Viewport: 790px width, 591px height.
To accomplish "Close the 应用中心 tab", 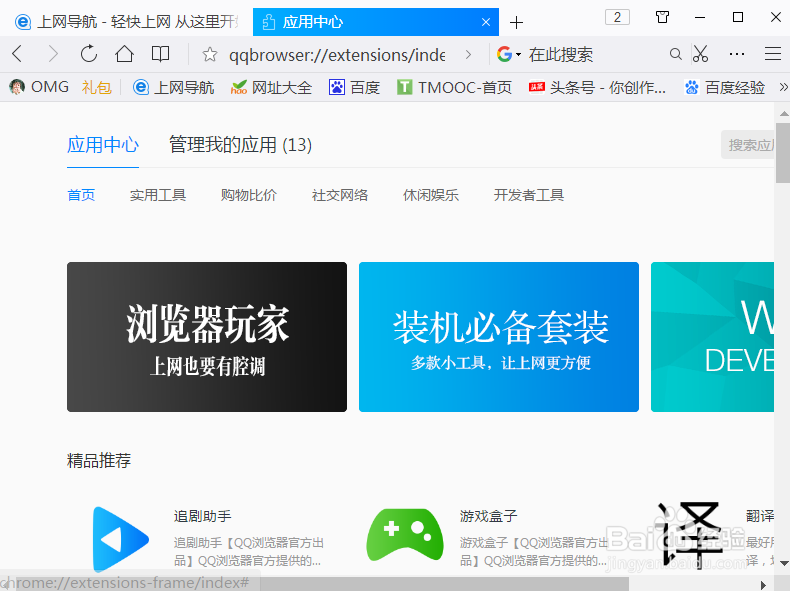I will pyautogui.click(x=486, y=22).
